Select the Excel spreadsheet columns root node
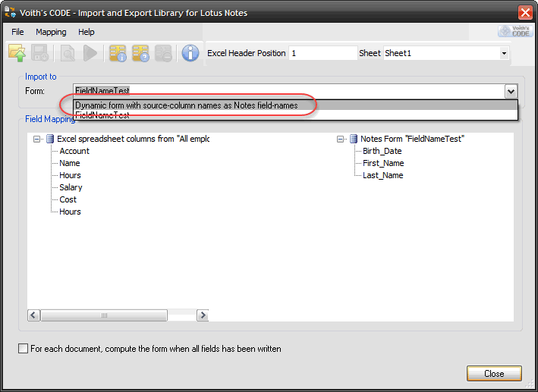538x392 pixels. point(133,139)
